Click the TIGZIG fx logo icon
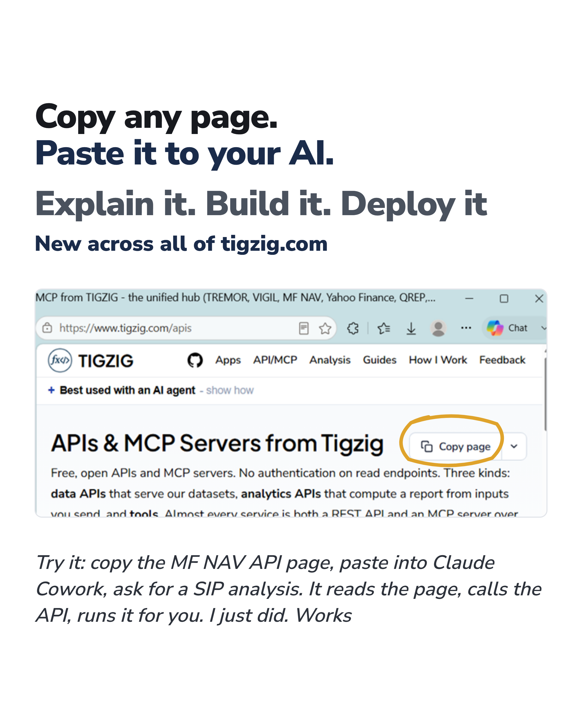The height and width of the screenshot is (728, 582). [x=60, y=360]
